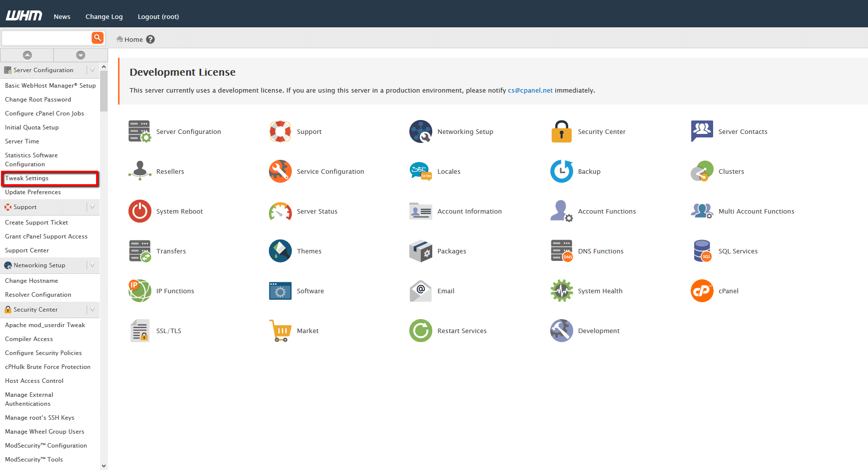The width and height of the screenshot is (868, 470).
Task: Open Basic WebHost Manager Setup
Action: [x=50, y=86]
